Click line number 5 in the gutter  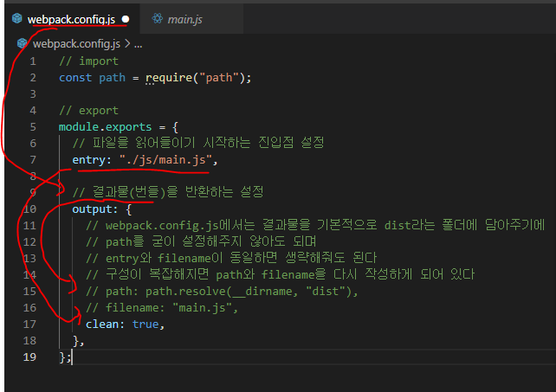coord(33,127)
